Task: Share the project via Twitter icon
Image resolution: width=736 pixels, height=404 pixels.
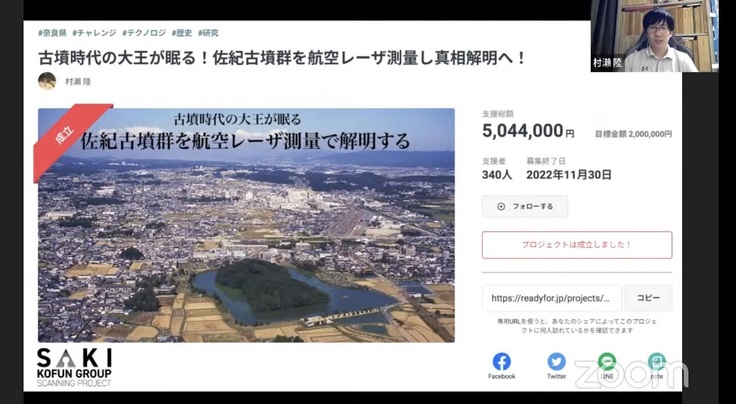Action: (x=556, y=362)
